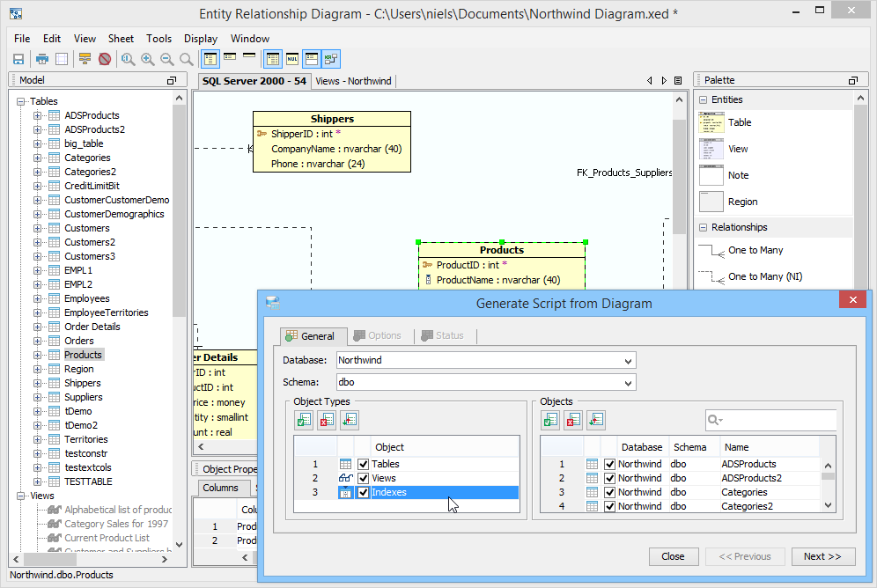
Task: Click the red stop circle toolbar icon
Action: coord(105,59)
